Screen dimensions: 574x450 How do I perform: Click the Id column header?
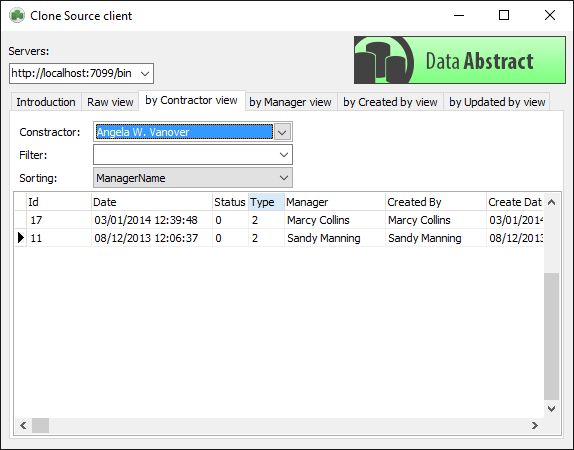[59, 202]
